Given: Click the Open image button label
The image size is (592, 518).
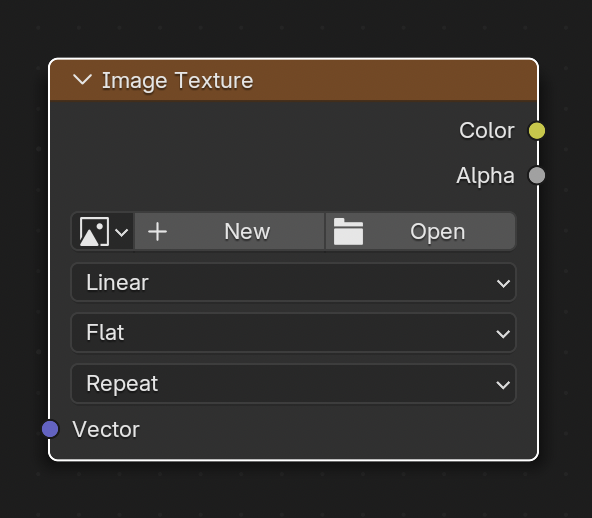Looking at the screenshot, I should (437, 231).
